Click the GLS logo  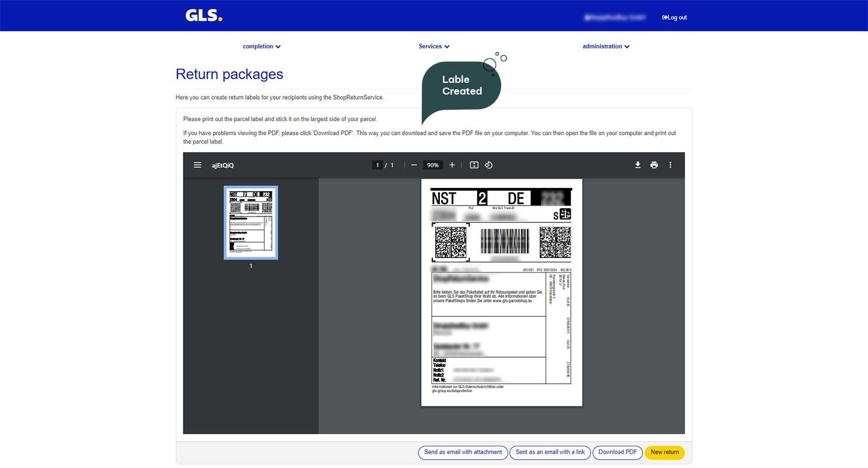[x=204, y=16]
